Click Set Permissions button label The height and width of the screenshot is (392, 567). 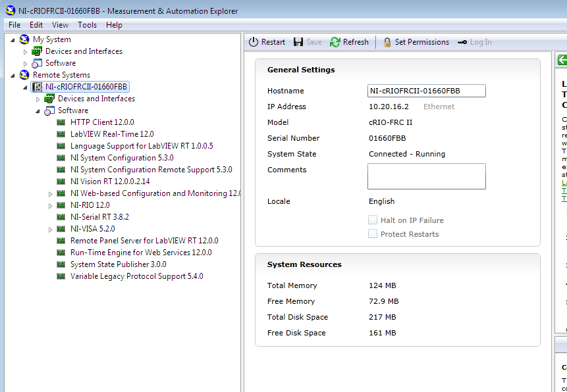(422, 42)
